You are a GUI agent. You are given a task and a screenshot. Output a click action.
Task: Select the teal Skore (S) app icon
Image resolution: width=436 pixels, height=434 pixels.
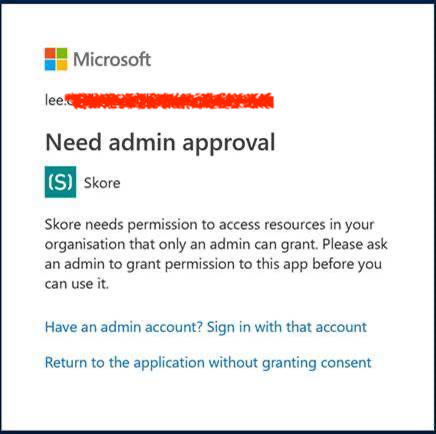point(60,182)
